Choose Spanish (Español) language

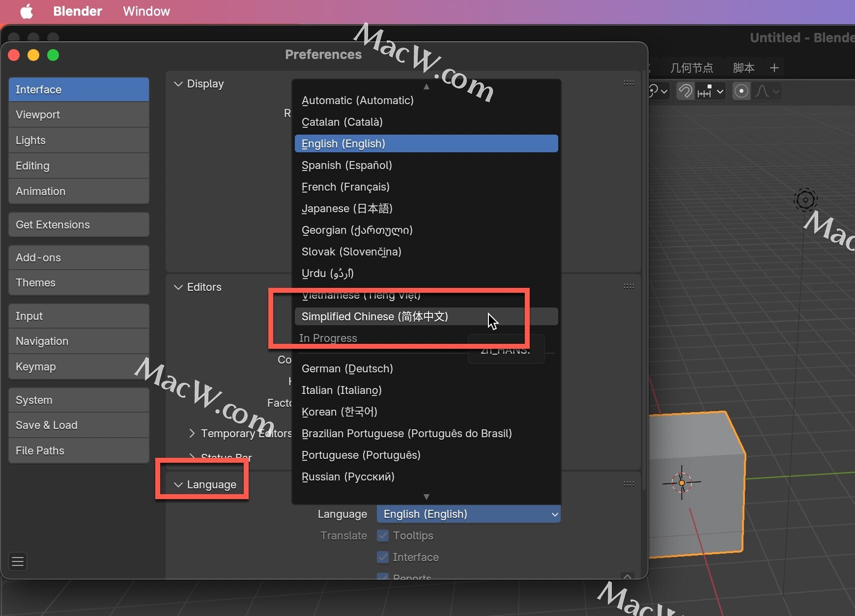point(427,165)
